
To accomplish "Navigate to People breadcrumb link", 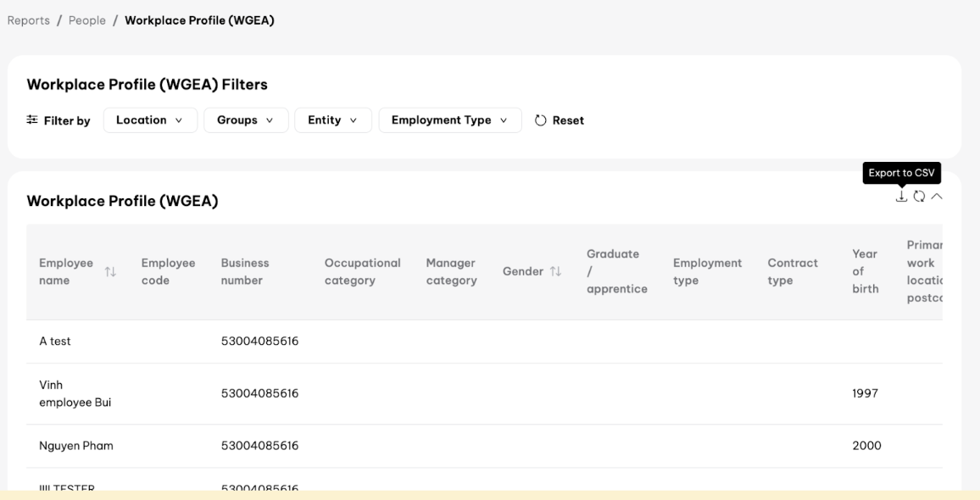I will tap(87, 20).
